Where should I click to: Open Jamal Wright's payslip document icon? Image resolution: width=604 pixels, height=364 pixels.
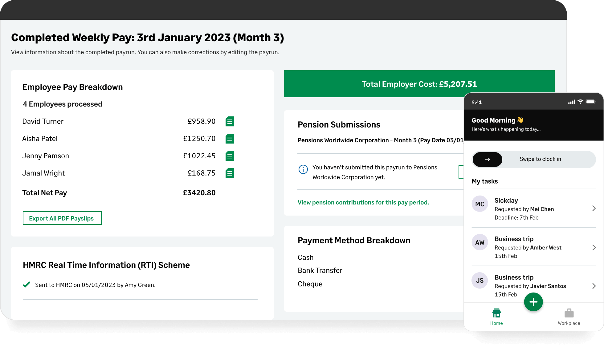click(230, 173)
